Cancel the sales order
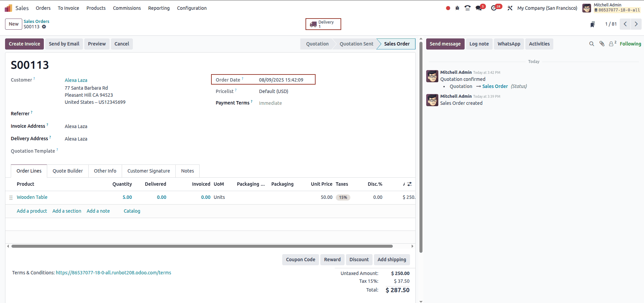The height and width of the screenshot is (303, 644). click(x=122, y=44)
